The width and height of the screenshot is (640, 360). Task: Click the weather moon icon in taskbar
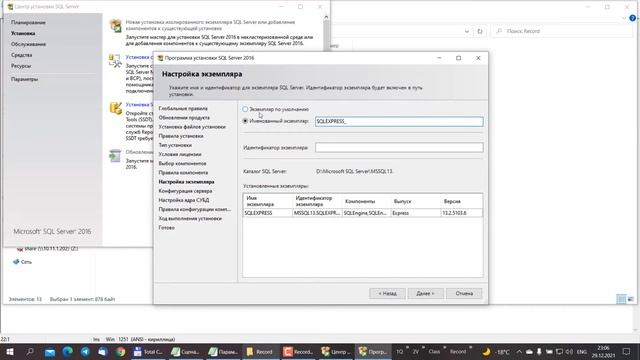pos(486,351)
